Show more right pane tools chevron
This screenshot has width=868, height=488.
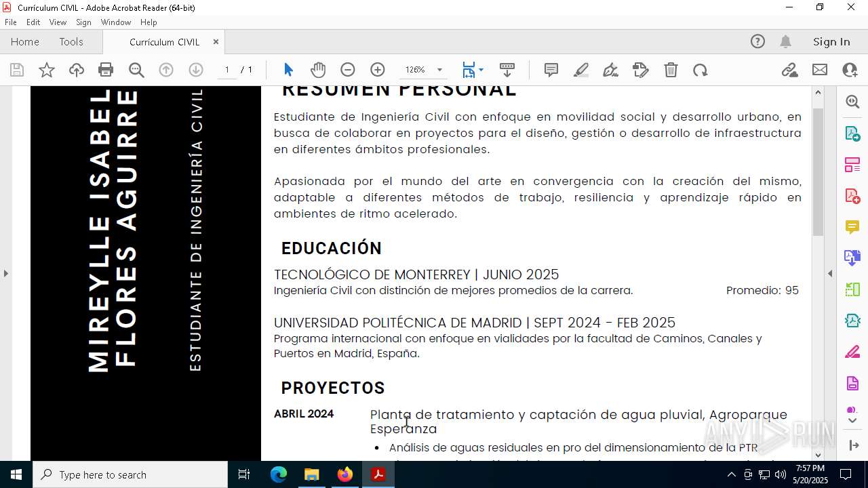tap(852, 420)
